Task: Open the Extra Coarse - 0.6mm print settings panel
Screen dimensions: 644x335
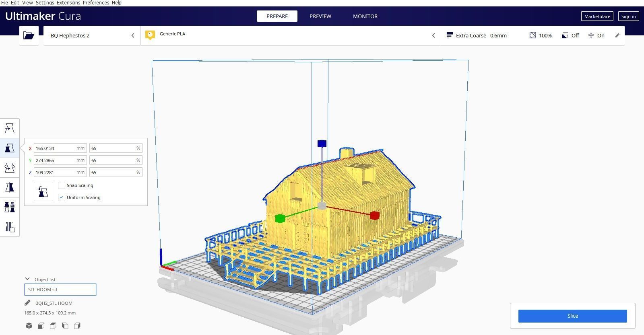Action: point(533,35)
